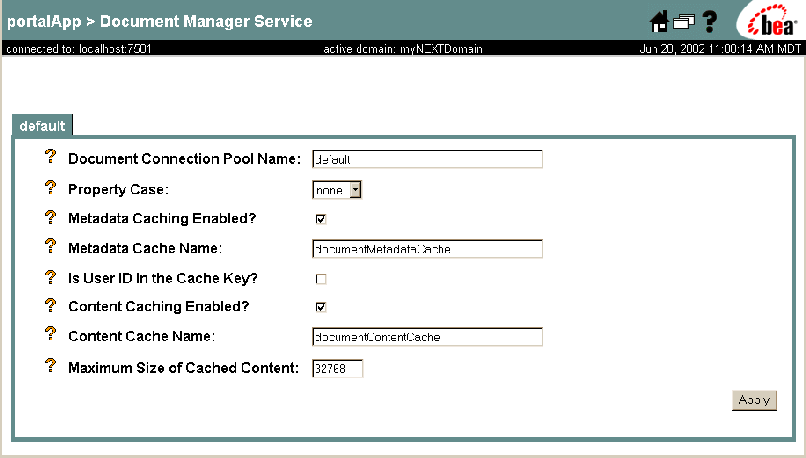Image resolution: width=806 pixels, height=458 pixels.
Task: Click the 'Document Manager Service' title text
Action: (206, 22)
